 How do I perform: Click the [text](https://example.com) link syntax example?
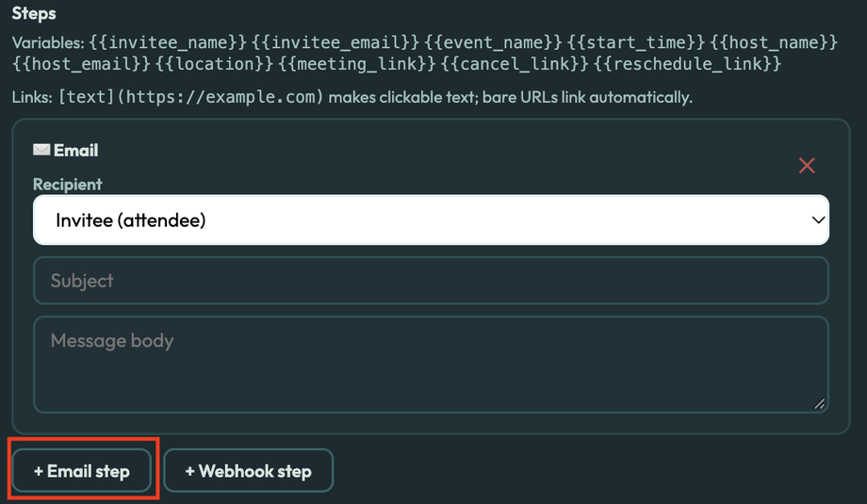[x=190, y=97]
